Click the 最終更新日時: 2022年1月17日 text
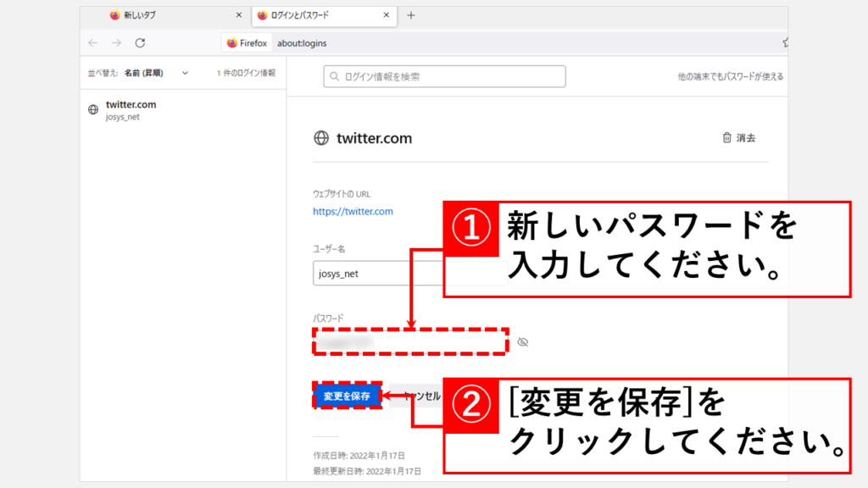The height and width of the screenshot is (488, 868). tap(367, 471)
